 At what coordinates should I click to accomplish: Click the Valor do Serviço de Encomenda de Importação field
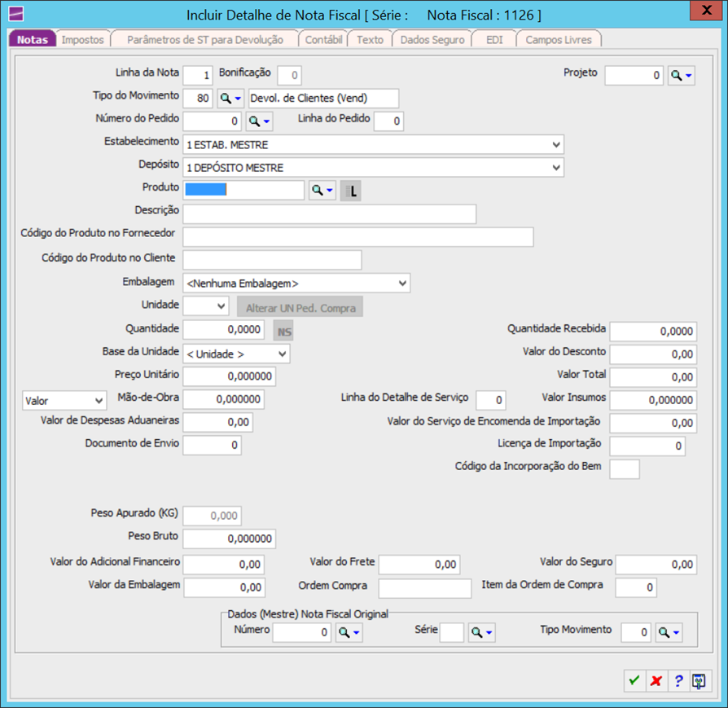pos(653,423)
